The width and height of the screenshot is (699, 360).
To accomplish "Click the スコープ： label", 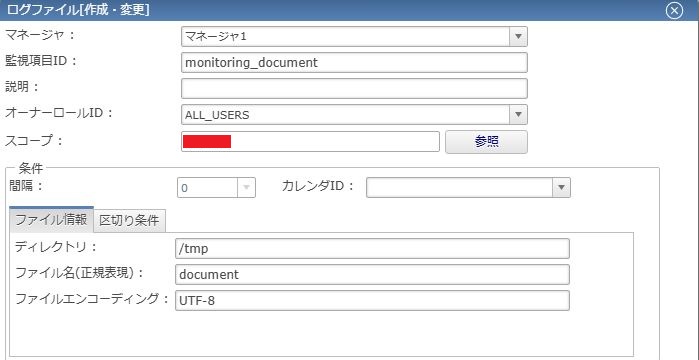I will tap(34, 140).
